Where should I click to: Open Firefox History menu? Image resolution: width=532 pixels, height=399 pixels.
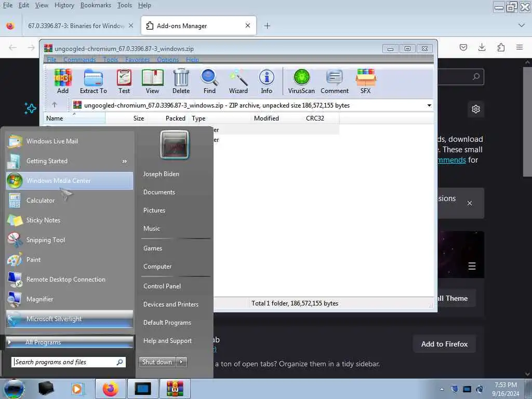click(64, 5)
